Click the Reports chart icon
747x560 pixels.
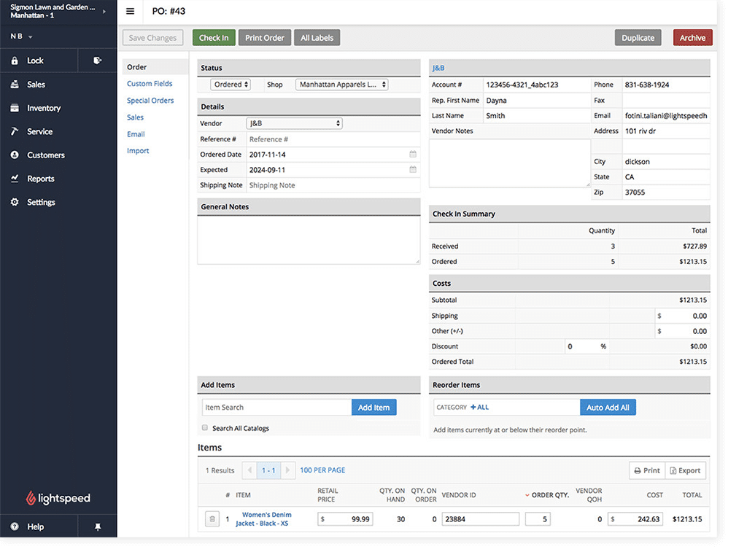click(15, 179)
